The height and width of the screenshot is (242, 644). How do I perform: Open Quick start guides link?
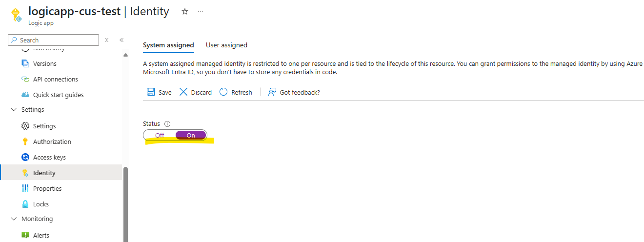tap(58, 95)
